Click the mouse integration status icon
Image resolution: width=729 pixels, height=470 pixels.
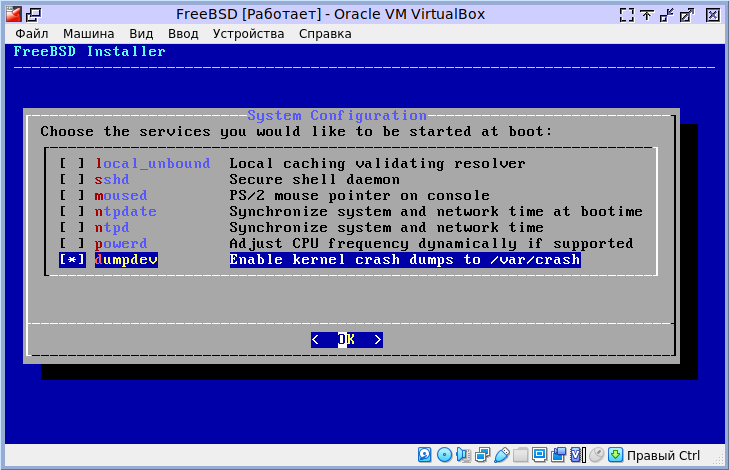point(596,455)
